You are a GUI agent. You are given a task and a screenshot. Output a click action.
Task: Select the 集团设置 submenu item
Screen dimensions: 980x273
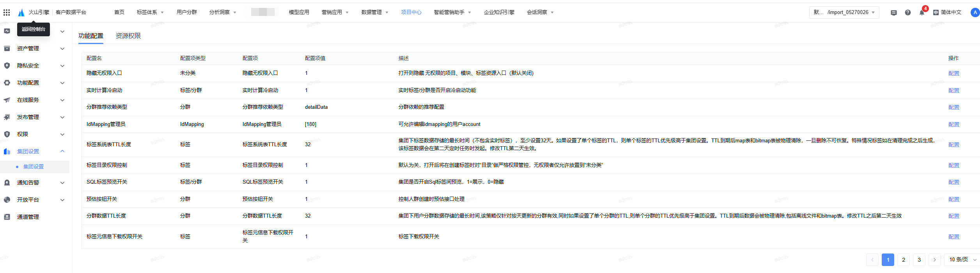tap(35, 167)
